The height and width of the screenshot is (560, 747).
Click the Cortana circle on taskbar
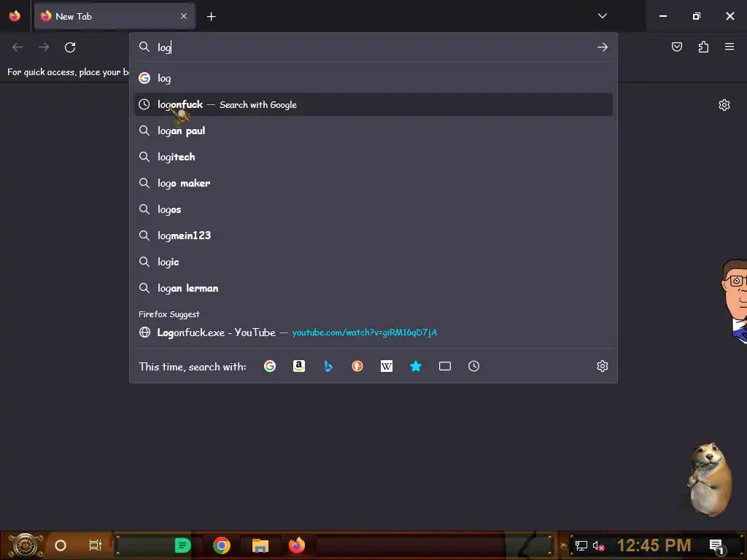(x=61, y=545)
